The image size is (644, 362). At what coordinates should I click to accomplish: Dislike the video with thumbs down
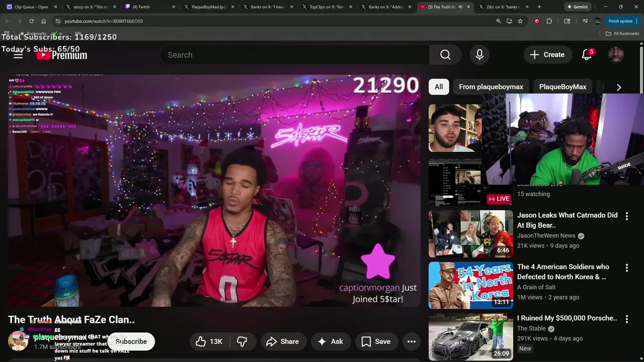click(242, 341)
